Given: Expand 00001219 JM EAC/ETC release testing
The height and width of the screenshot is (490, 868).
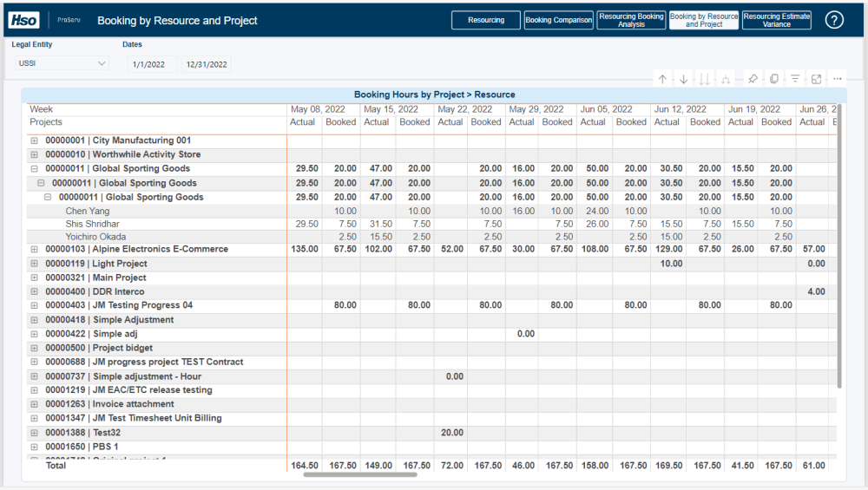Looking at the screenshot, I should 35,390.
